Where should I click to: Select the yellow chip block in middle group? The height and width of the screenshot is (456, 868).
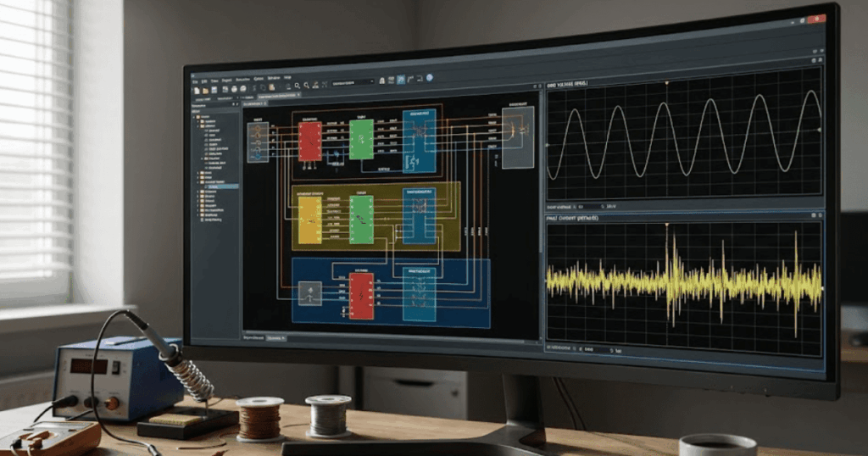pyautogui.click(x=309, y=219)
